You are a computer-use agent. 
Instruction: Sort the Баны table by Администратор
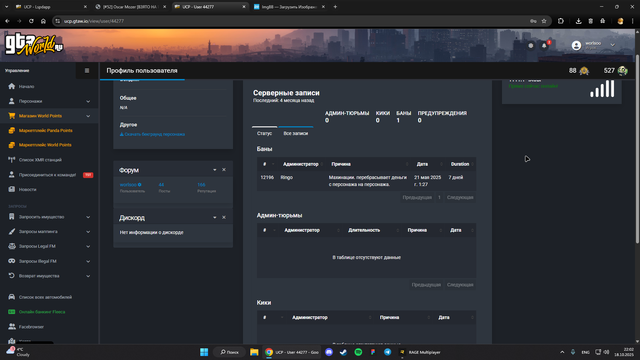point(302,164)
